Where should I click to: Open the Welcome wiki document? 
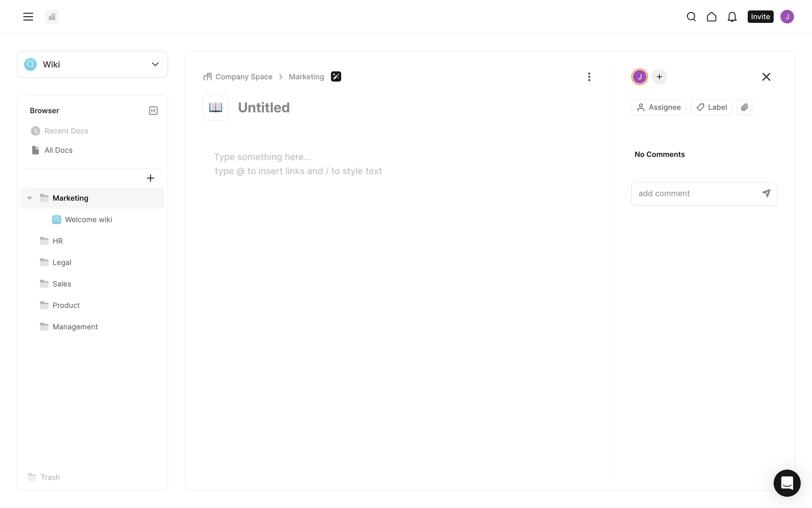point(88,220)
